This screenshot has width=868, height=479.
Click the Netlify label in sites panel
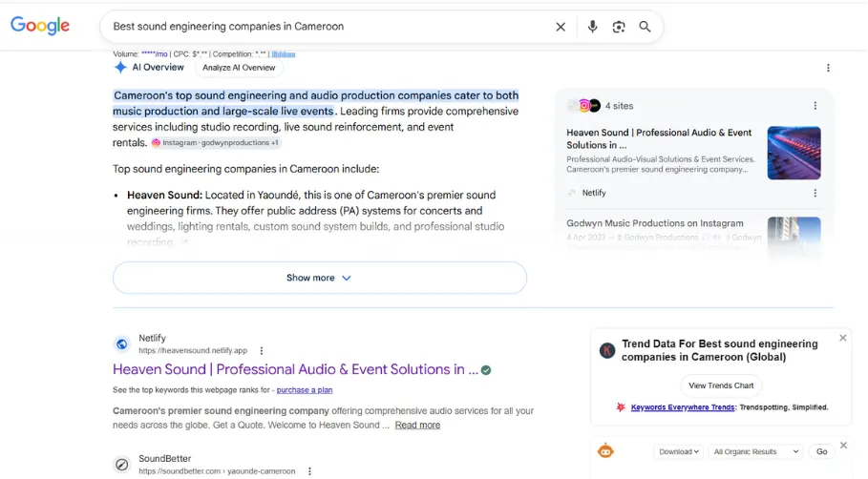click(x=594, y=193)
